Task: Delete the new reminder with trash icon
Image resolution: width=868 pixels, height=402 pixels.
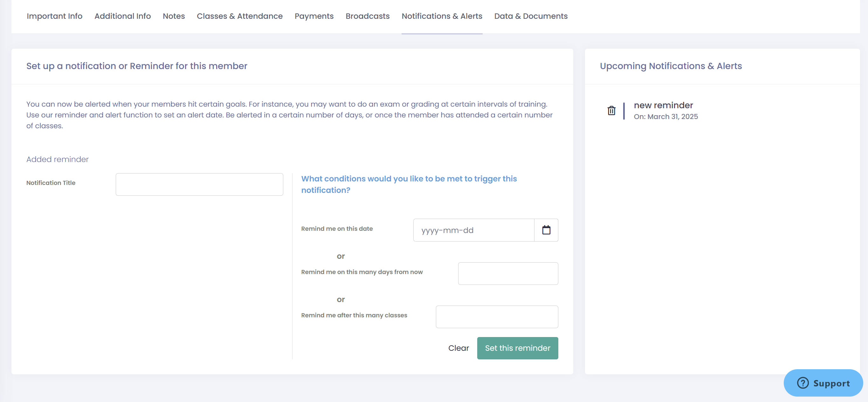Action: pyautogui.click(x=611, y=111)
